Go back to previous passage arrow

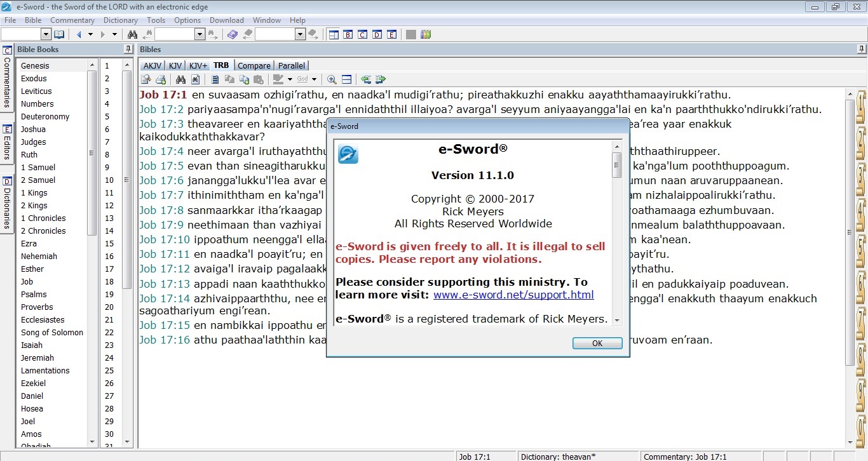(x=79, y=34)
